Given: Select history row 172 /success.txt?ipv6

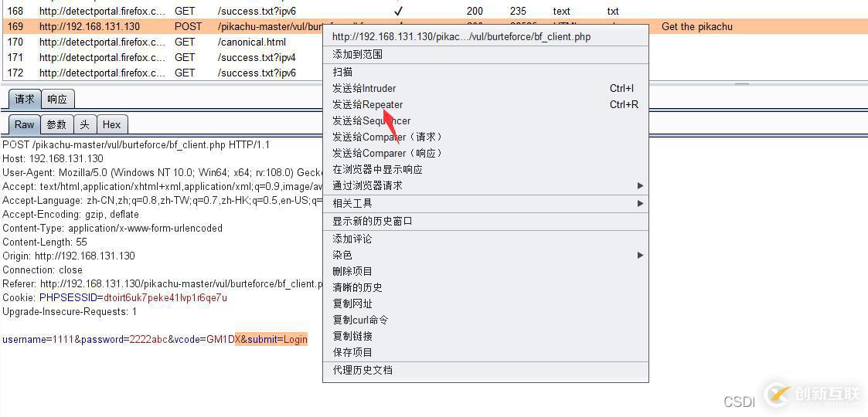Looking at the screenshot, I should click(163, 73).
